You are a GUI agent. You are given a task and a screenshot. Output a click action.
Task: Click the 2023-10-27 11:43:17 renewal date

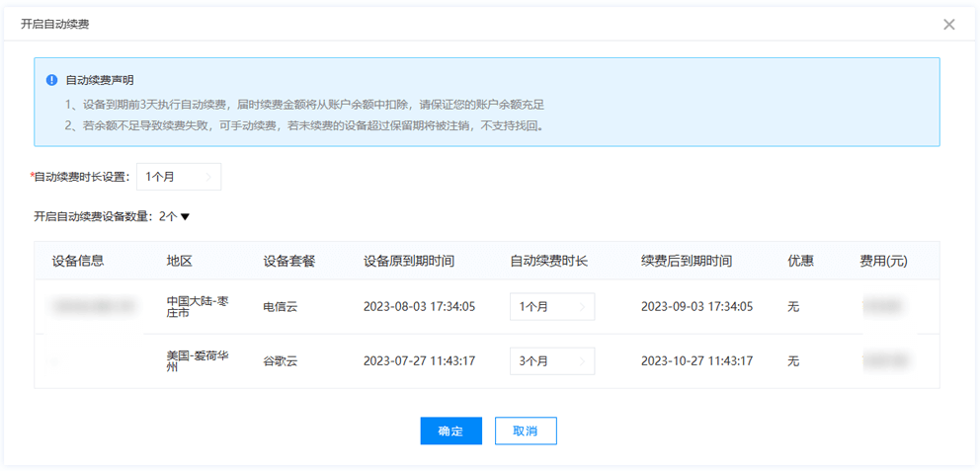696,361
